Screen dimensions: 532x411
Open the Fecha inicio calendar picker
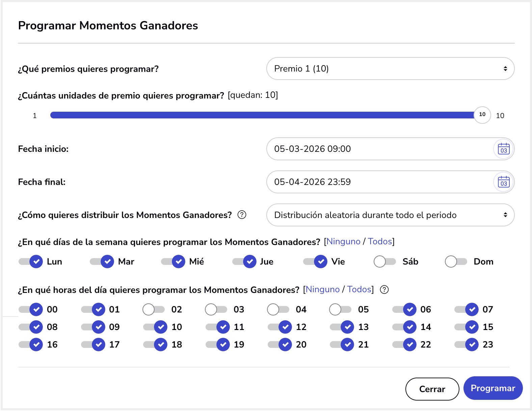pos(503,149)
